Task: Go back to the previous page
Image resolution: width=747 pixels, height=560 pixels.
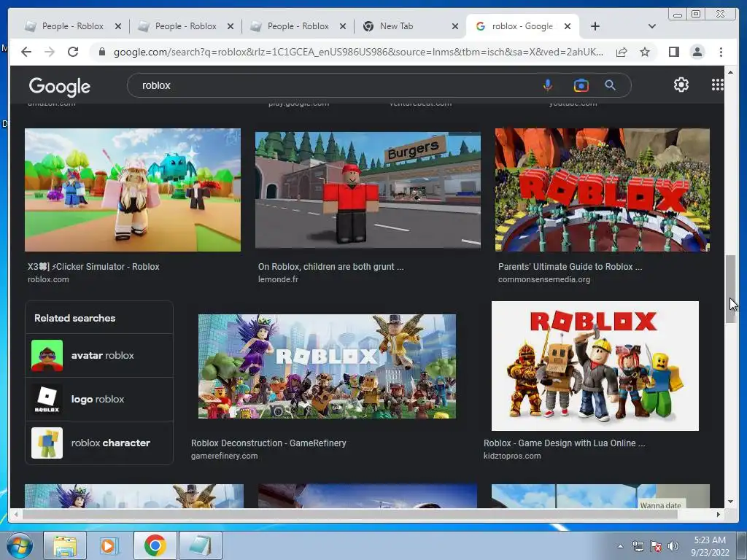Action: click(x=26, y=52)
